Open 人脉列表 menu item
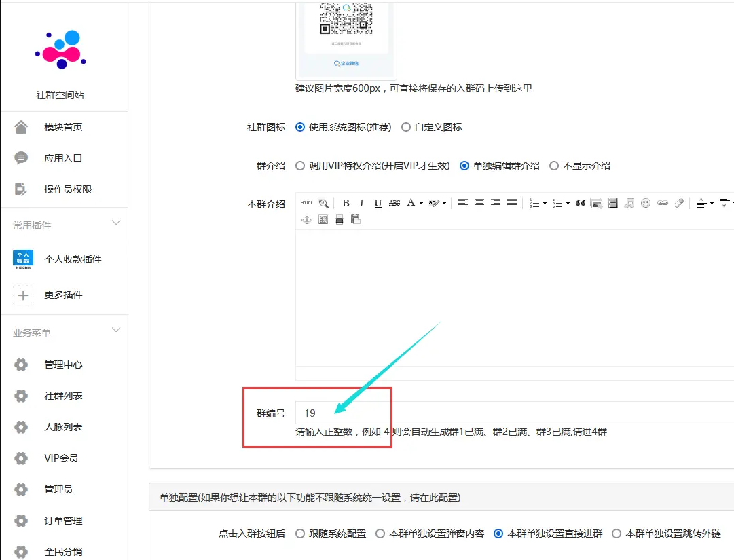 (65, 427)
